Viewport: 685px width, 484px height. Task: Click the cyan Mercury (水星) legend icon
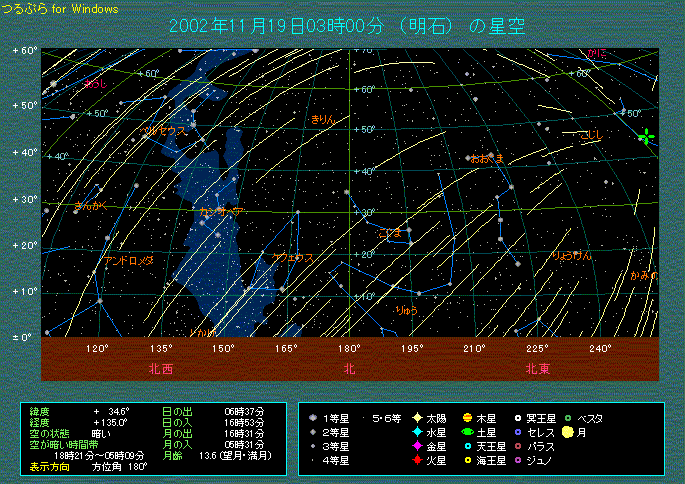pos(415,432)
